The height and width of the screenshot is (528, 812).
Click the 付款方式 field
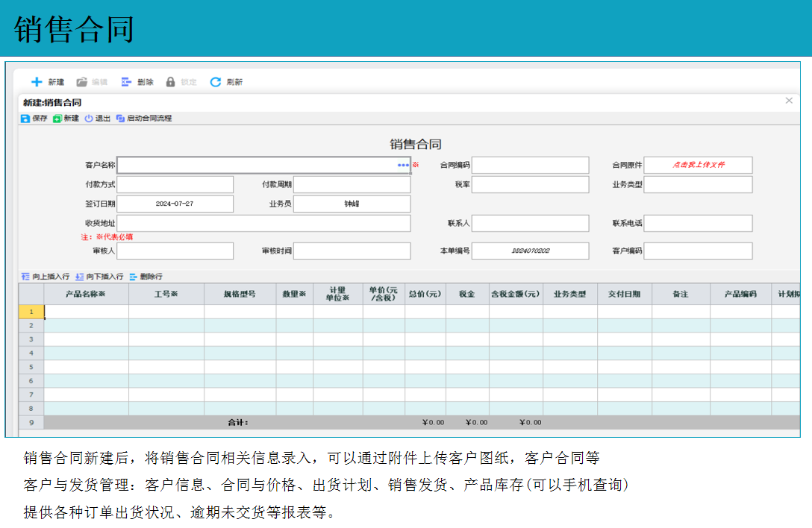(175, 184)
